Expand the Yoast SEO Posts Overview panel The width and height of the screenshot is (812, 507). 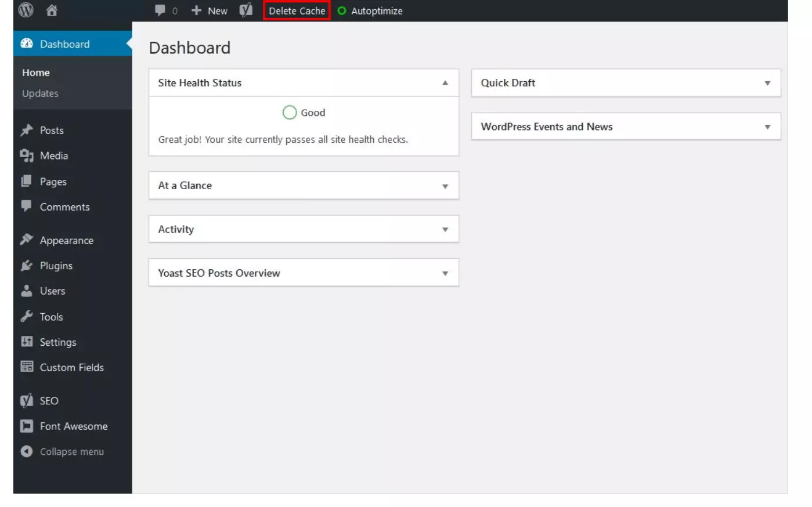coord(445,273)
